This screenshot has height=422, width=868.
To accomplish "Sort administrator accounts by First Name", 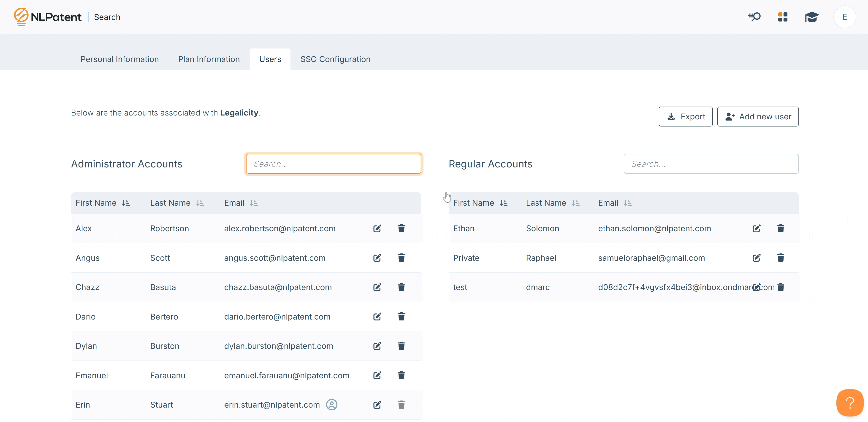I will tap(126, 203).
